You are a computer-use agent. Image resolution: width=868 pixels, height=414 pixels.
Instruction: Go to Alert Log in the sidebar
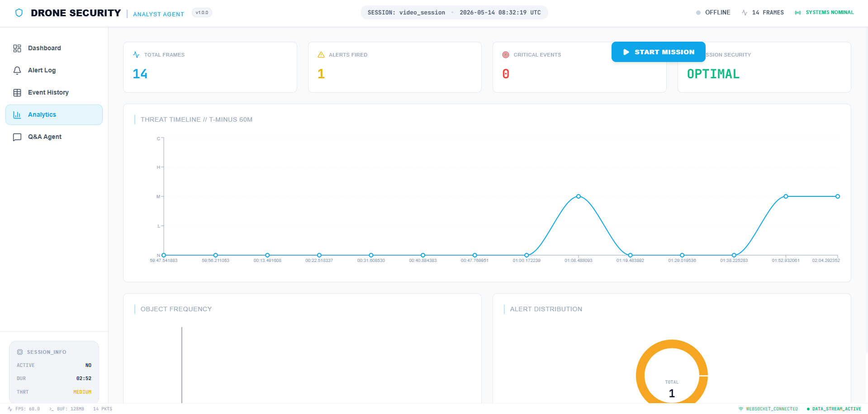54,70
